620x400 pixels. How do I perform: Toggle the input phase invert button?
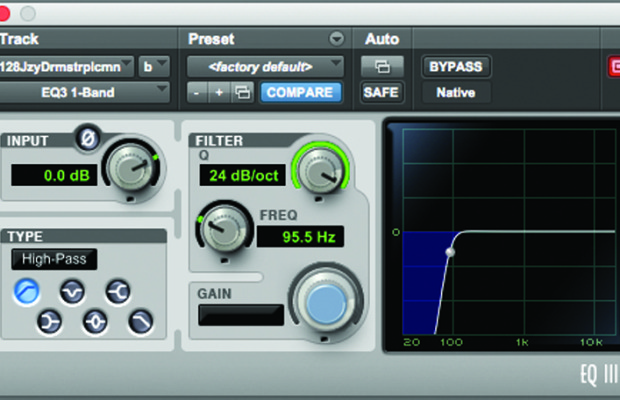tap(88, 138)
